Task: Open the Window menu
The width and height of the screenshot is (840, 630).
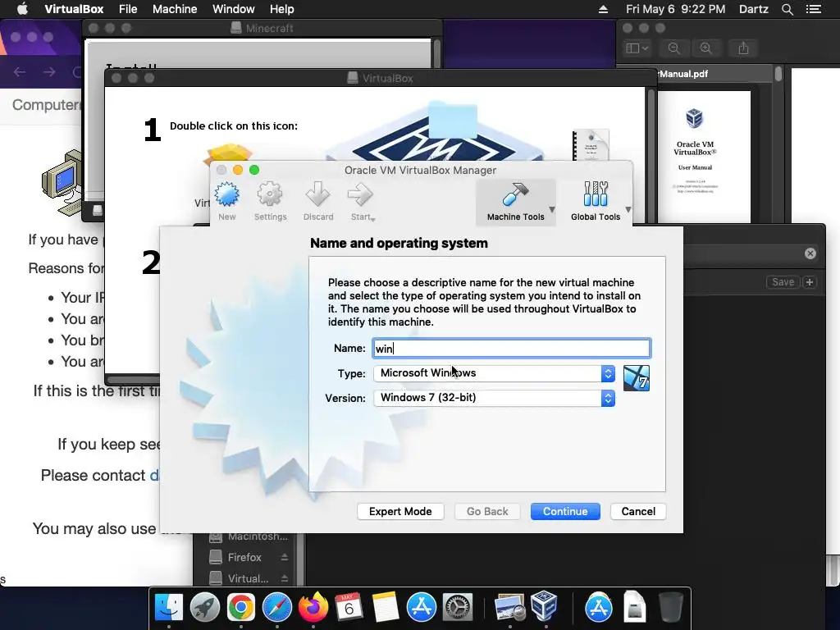Action: (x=234, y=9)
